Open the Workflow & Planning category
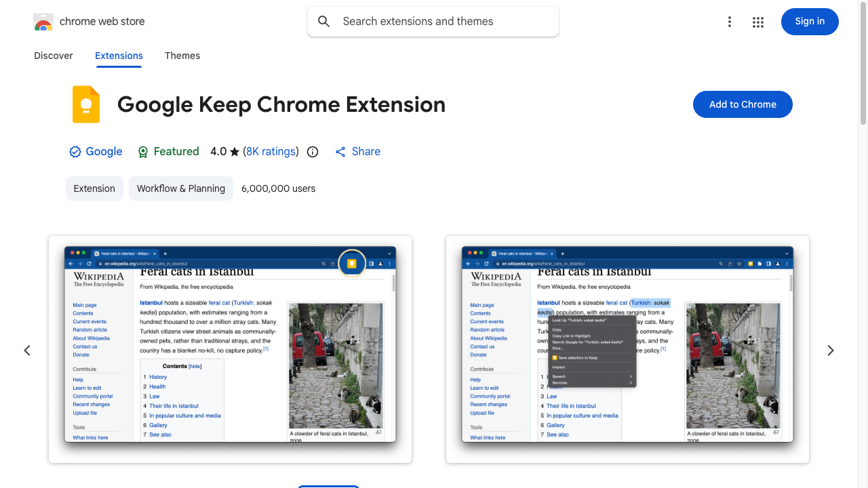Image resolution: width=868 pixels, height=488 pixels. tap(181, 188)
